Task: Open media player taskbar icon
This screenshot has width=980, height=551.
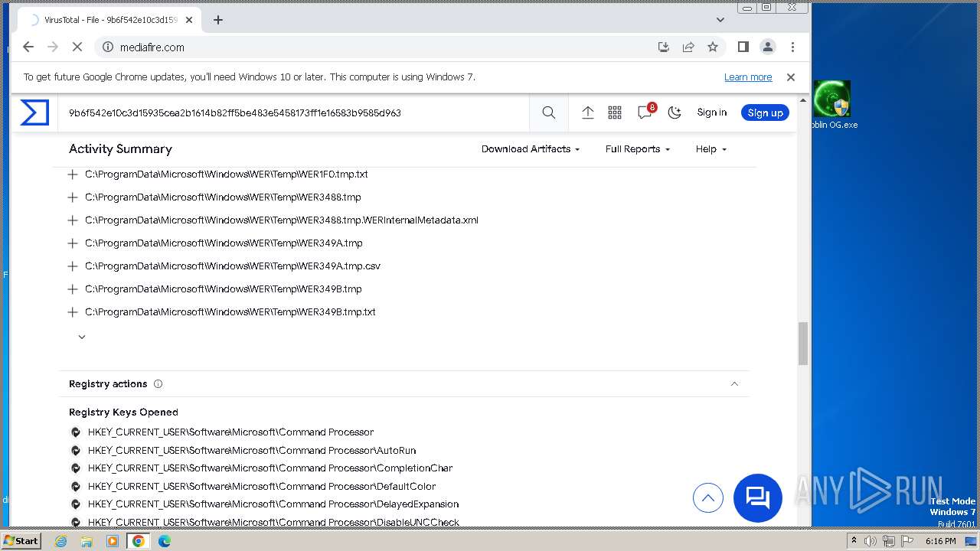Action: click(113, 541)
